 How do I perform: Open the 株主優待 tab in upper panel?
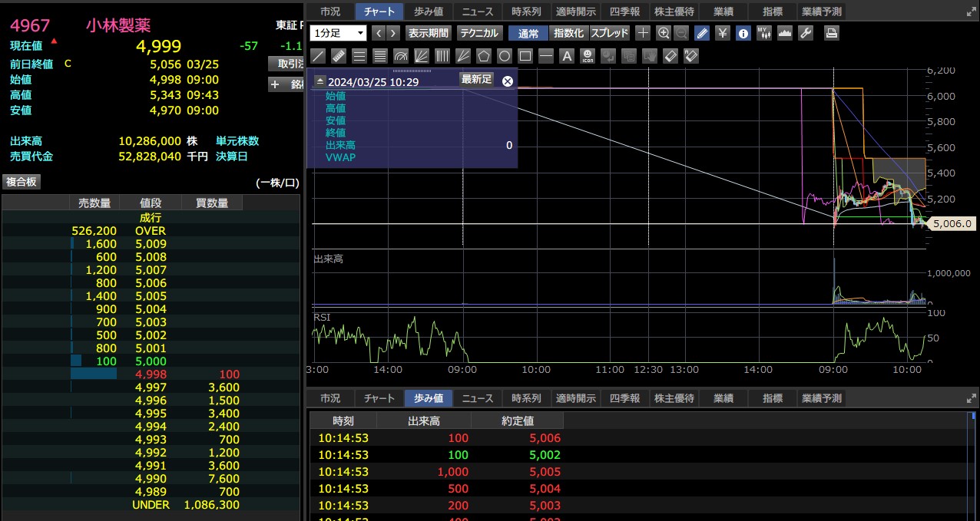[674, 12]
